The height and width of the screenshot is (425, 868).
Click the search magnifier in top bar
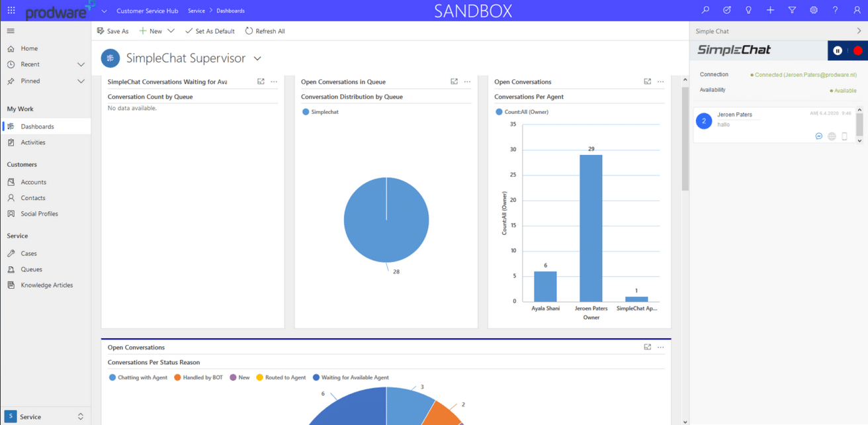[705, 11]
